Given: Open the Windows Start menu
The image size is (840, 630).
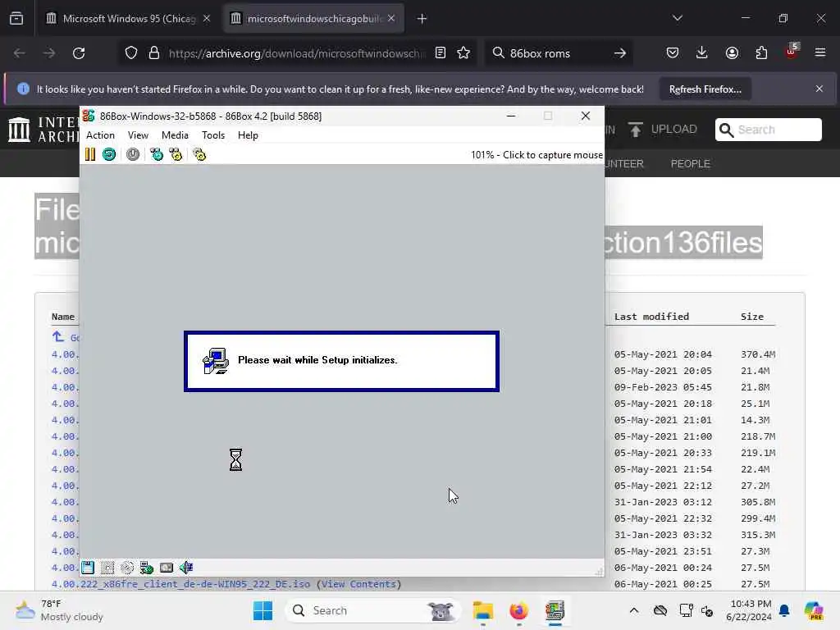Looking at the screenshot, I should (262, 610).
